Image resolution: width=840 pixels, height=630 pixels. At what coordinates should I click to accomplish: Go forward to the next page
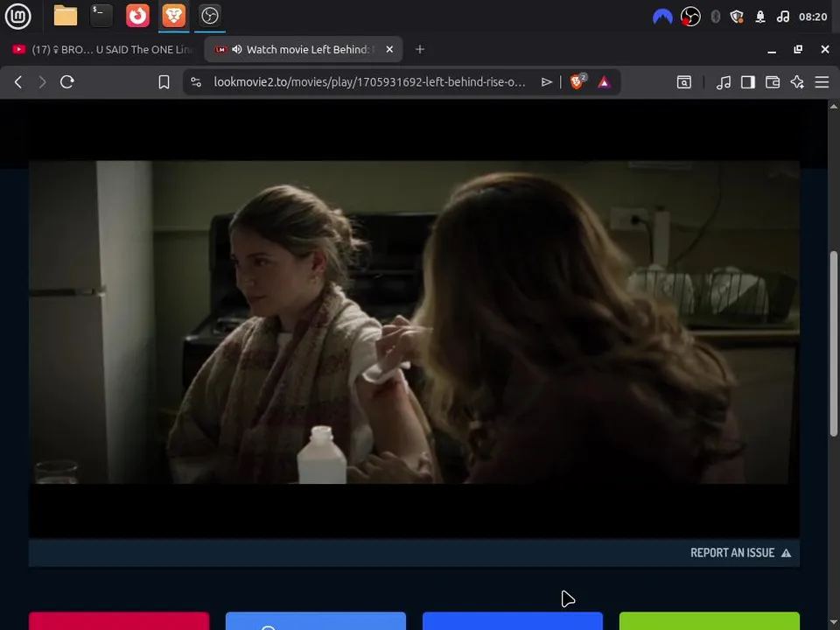pyautogui.click(x=42, y=82)
